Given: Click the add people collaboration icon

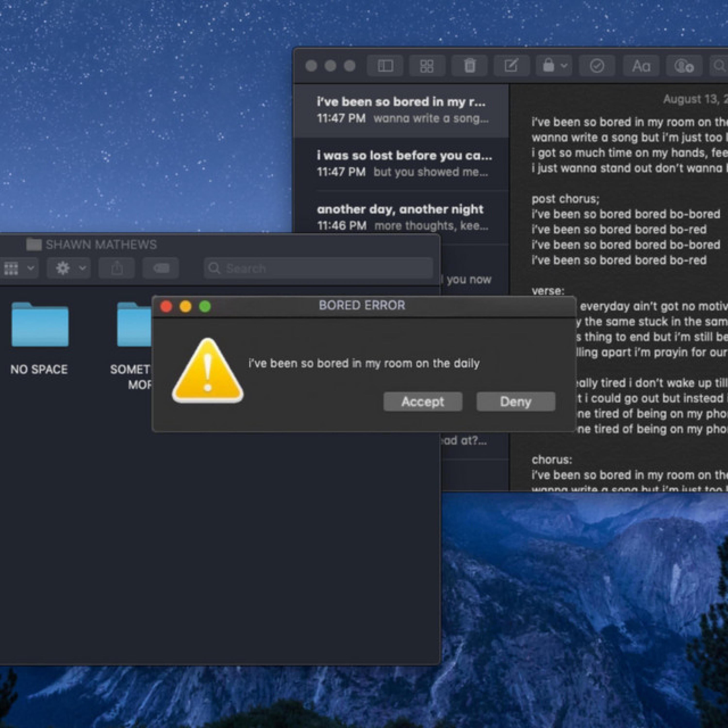Looking at the screenshot, I should [x=684, y=66].
